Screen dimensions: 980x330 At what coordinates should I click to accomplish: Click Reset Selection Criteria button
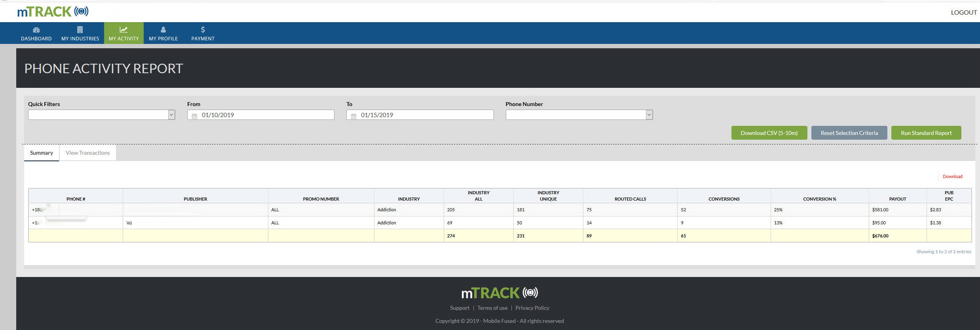849,133
